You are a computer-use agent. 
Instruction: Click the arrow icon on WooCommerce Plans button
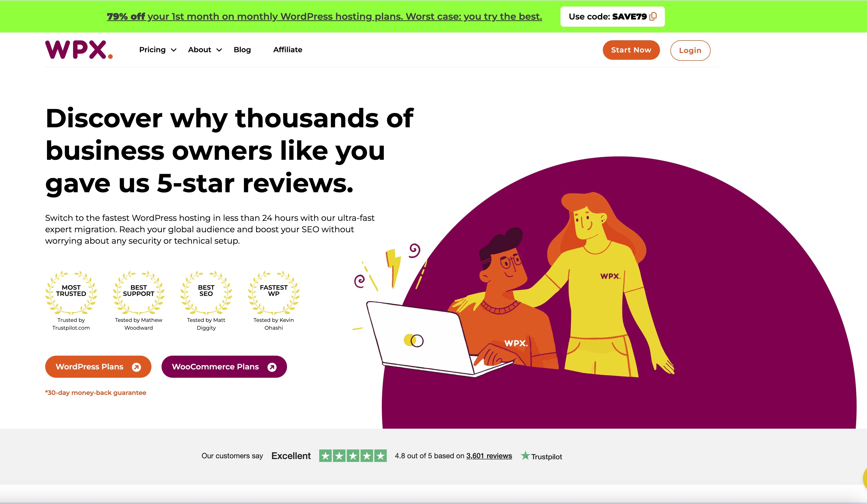[272, 367]
